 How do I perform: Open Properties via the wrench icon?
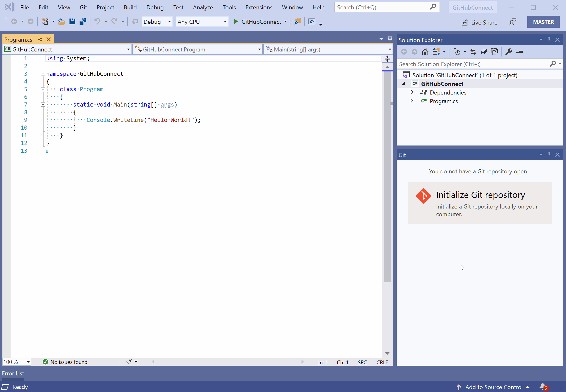point(509,52)
